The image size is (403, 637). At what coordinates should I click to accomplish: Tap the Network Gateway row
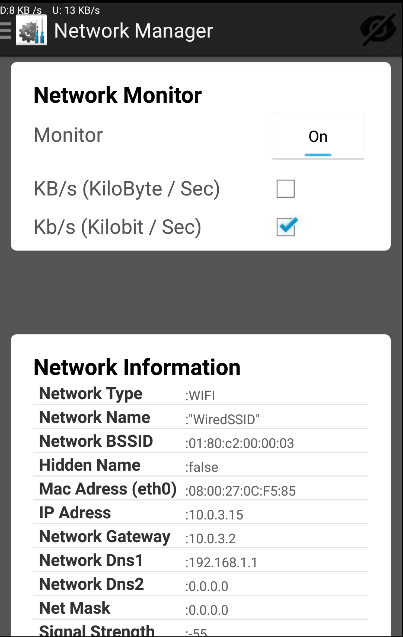point(200,537)
